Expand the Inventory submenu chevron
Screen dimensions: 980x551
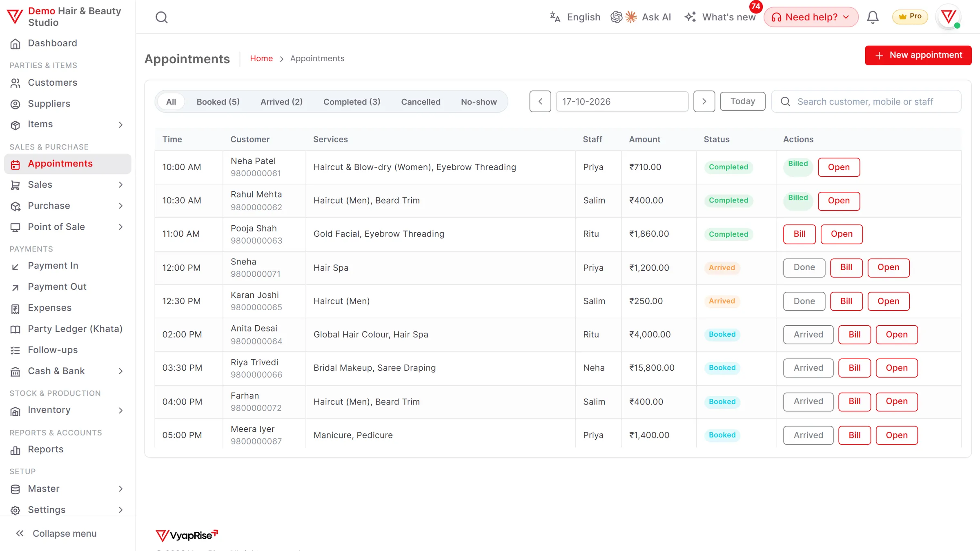pos(120,410)
